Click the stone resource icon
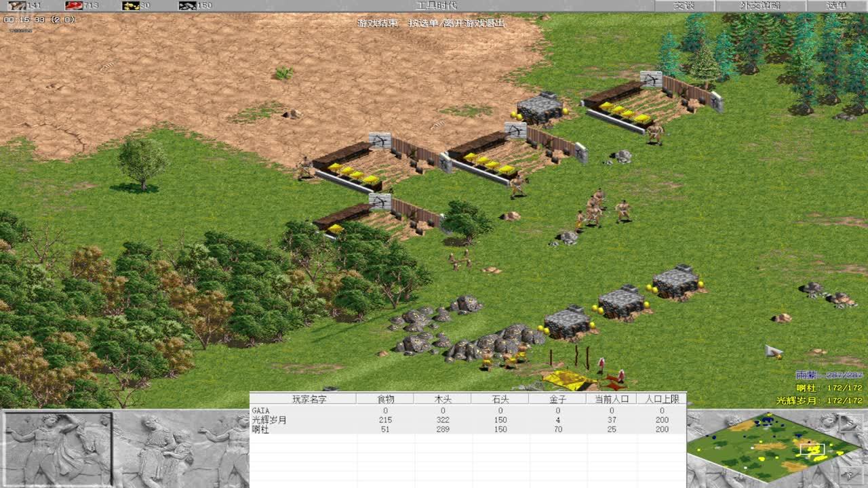 (187, 5)
